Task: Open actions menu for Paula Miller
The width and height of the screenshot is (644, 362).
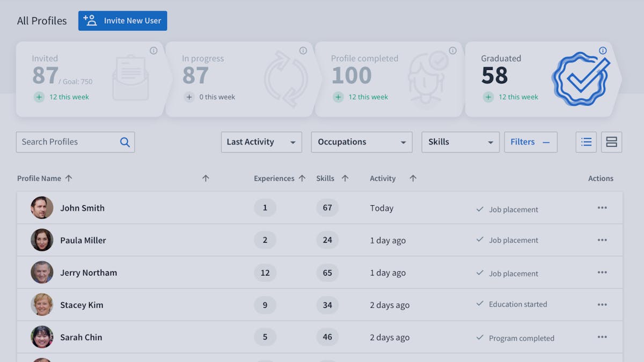Action: tap(602, 240)
